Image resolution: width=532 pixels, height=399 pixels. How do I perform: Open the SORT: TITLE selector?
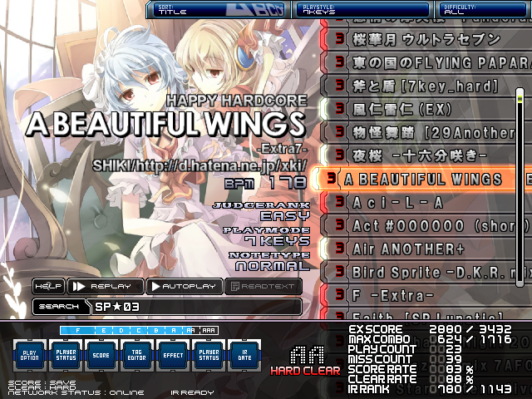coord(218,9)
